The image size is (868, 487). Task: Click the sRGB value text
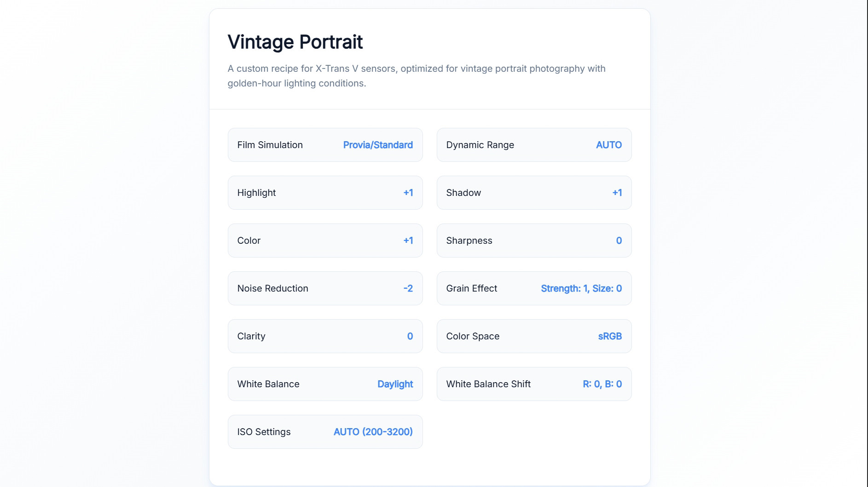click(x=610, y=336)
